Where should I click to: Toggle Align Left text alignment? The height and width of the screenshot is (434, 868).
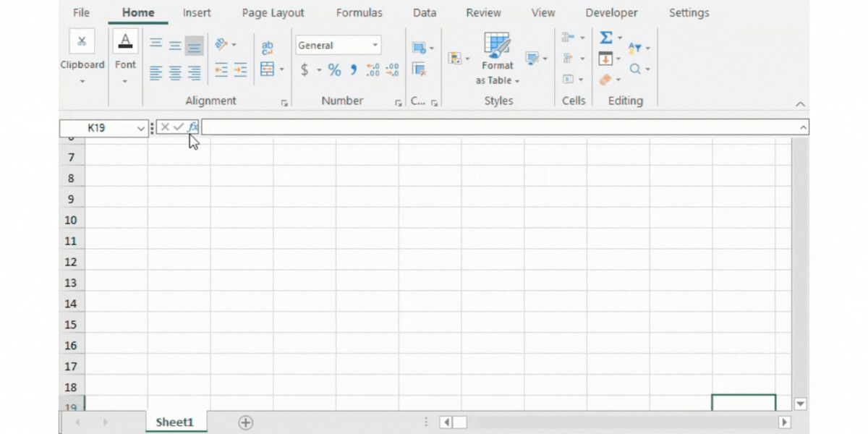[156, 72]
